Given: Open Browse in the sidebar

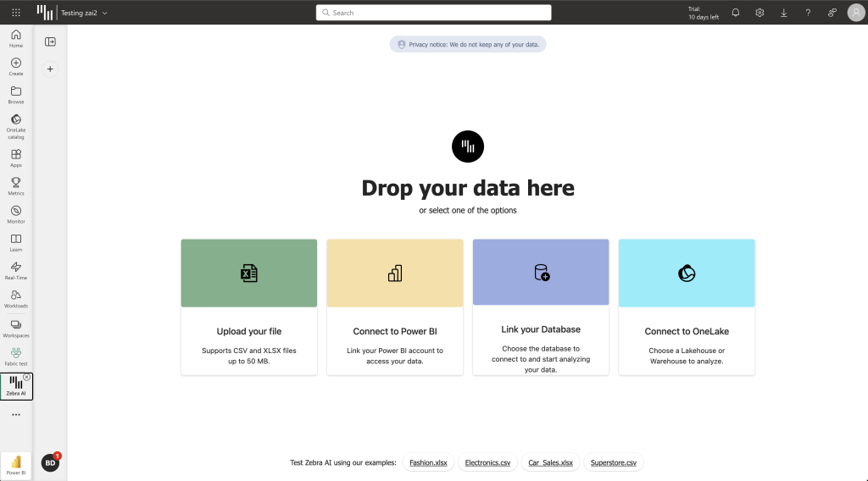Looking at the screenshot, I should click(16, 95).
